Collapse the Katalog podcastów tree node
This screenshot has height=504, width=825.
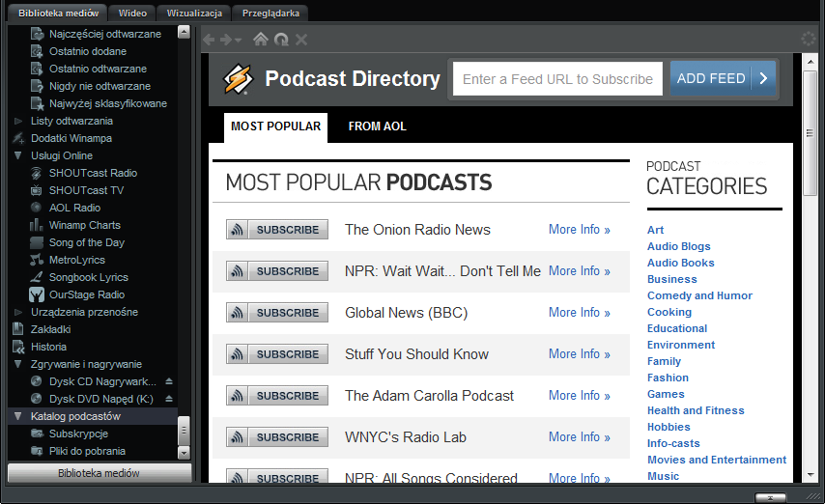point(18,416)
